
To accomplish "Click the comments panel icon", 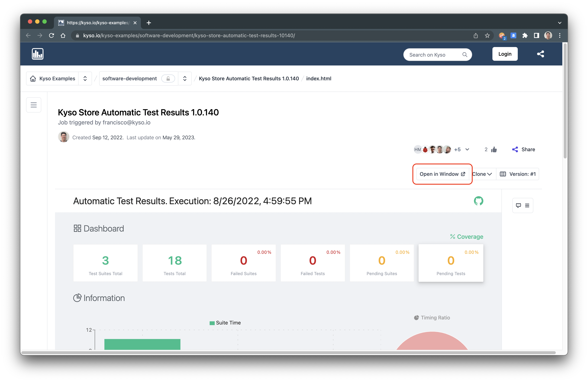I will (x=518, y=205).
